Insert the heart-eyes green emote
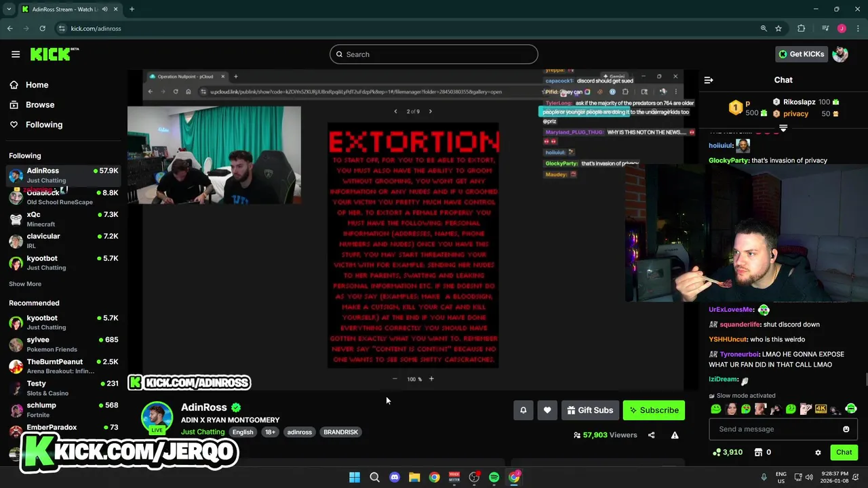This screenshot has width=868, height=488. pyautogui.click(x=746, y=409)
